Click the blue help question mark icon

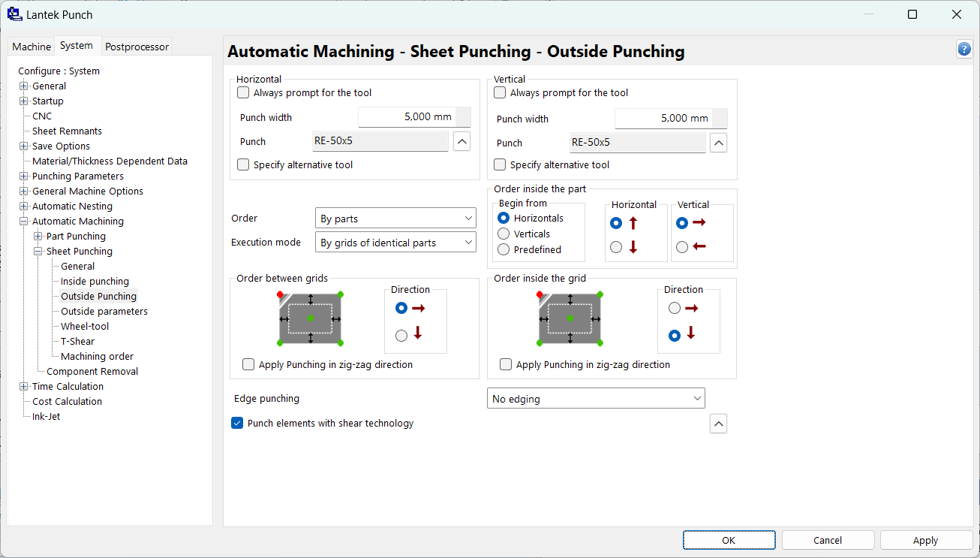coord(964,50)
